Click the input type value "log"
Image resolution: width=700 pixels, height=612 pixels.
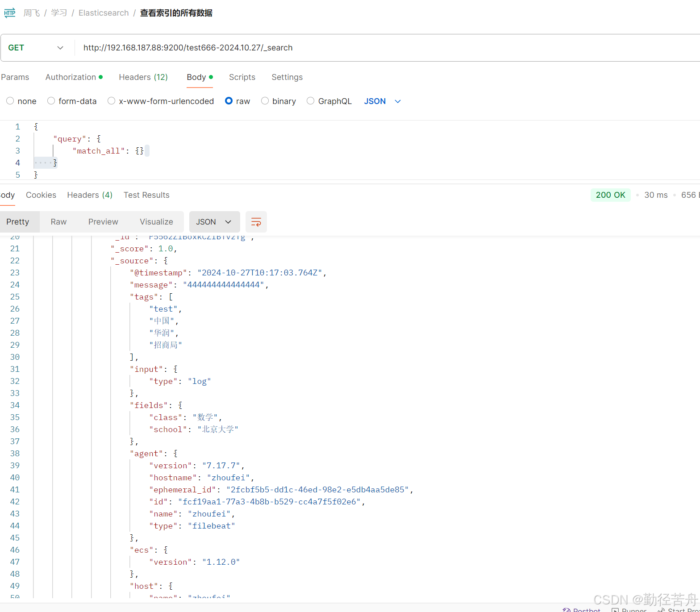tap(199, 381)
